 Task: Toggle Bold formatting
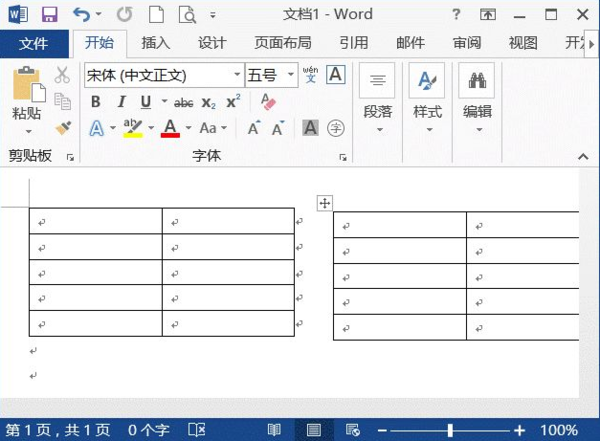tap(96, 102)
